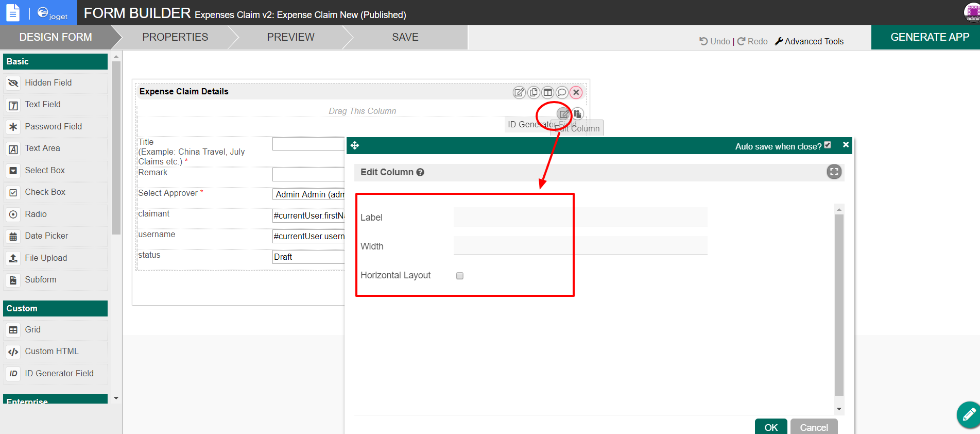Toggle Auto save when close checkbox
This screenshot has width=980, height=434.
click(x=828, y=145)
